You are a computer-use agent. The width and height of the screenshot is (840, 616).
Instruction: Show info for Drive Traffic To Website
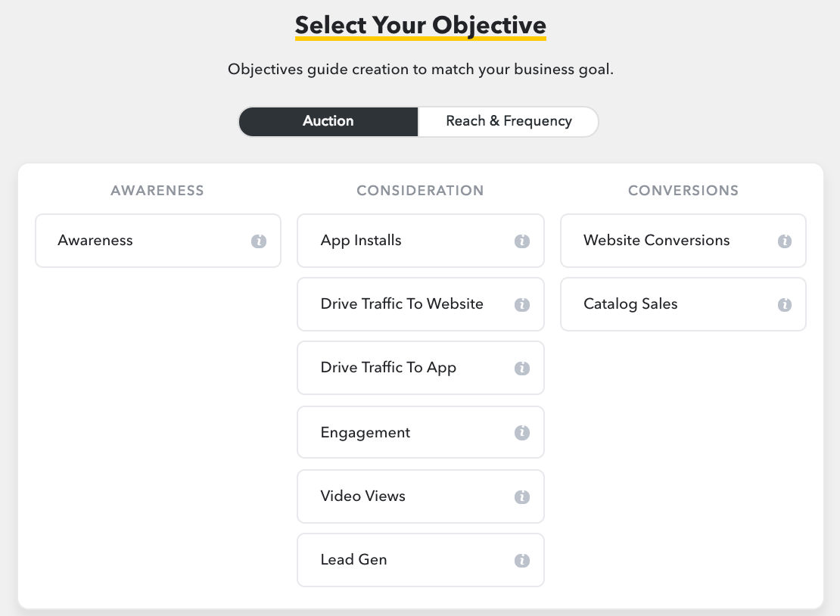[521, 305]
